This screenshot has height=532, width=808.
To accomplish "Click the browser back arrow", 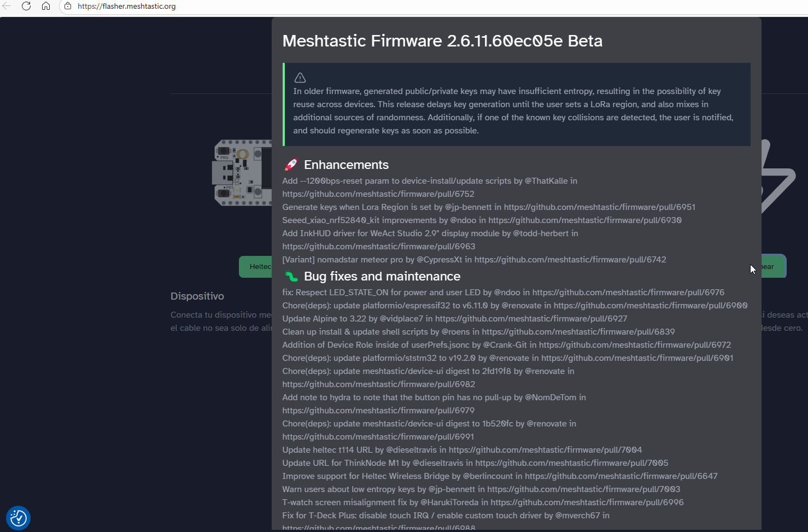I will (x=7, y=6).
